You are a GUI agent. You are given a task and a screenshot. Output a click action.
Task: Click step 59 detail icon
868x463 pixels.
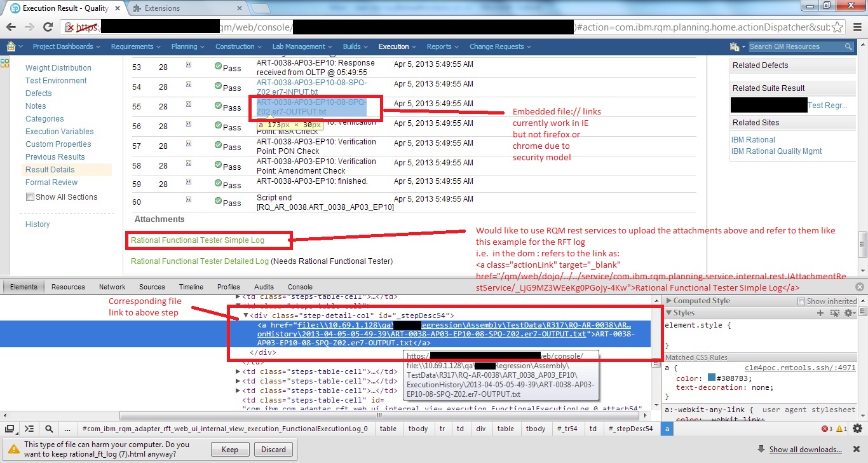(x=188, y=183)
